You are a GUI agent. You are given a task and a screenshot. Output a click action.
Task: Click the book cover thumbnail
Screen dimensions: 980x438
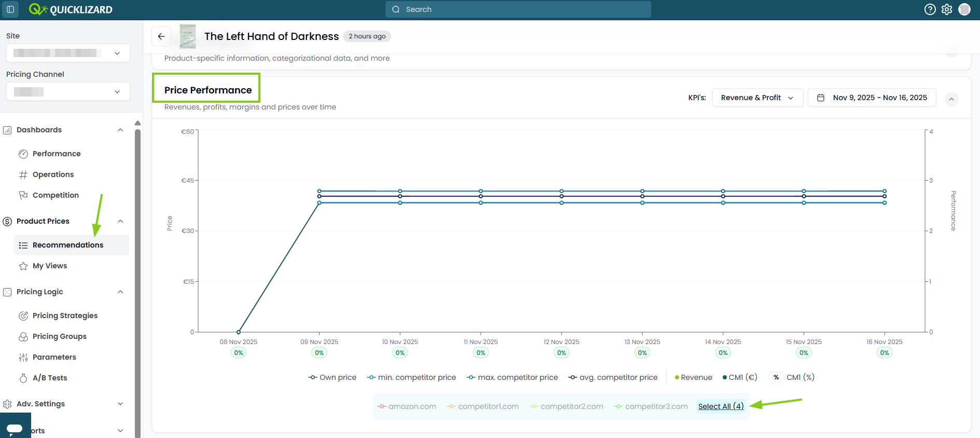click(x=188, y=36)
